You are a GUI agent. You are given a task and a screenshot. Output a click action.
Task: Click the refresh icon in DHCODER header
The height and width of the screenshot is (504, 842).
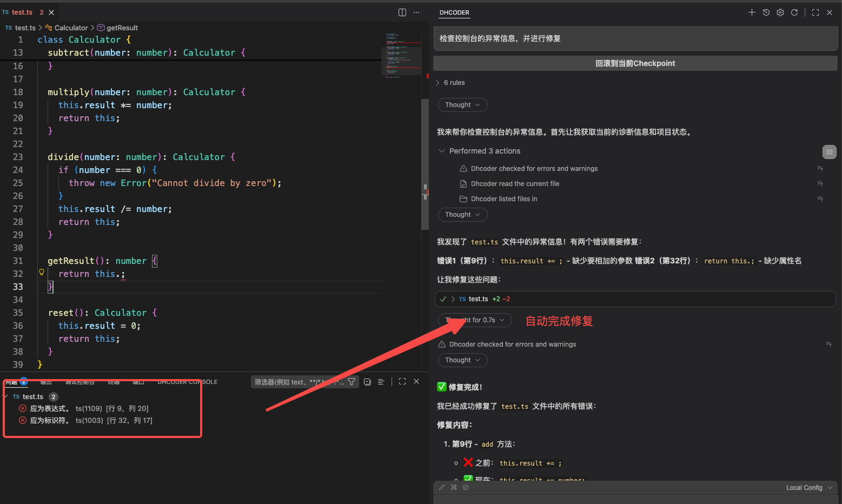794,12
